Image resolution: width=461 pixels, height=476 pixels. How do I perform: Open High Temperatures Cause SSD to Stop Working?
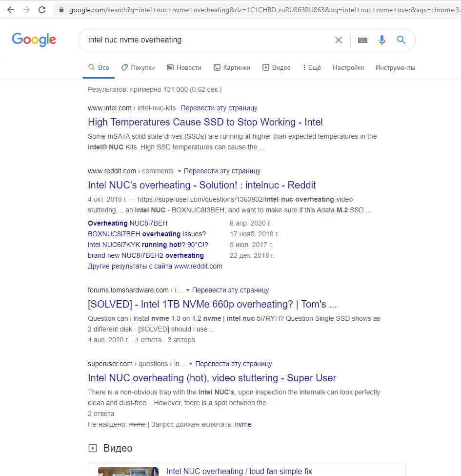(x=205, y=122)
